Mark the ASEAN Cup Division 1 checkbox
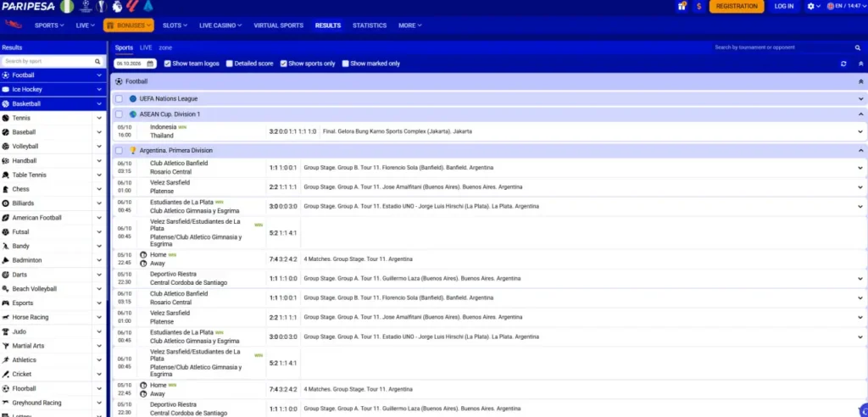This screenshot has width=868, height=417. tap(119, 114)
